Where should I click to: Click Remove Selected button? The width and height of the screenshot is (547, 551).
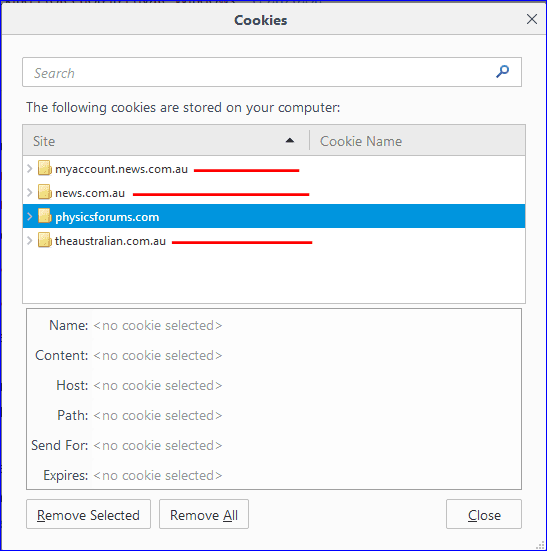[88, 514]
